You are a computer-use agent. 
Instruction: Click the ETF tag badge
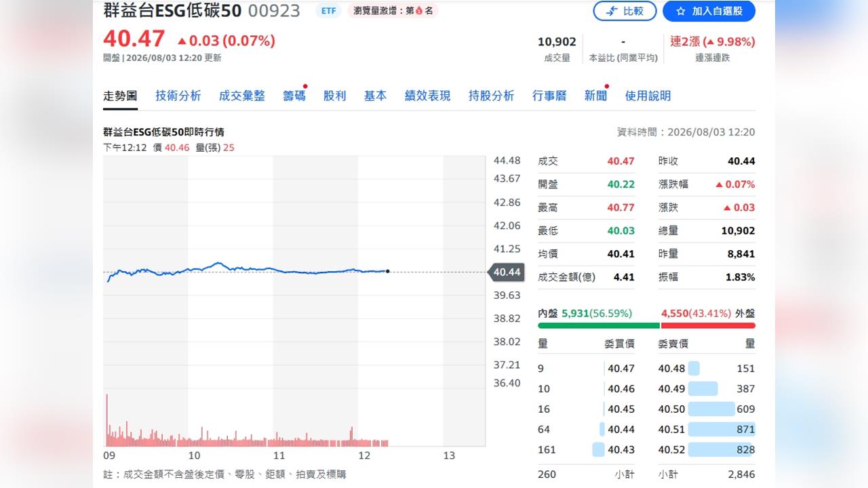pos(328,11)
